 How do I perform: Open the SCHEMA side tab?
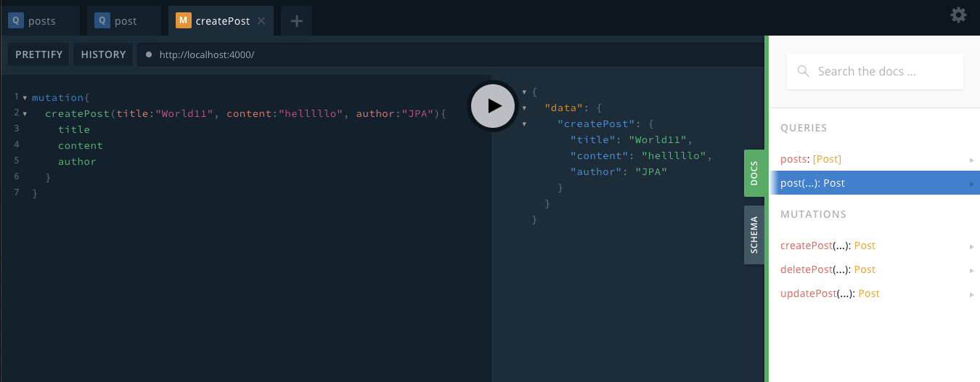(x=754, y=235)
